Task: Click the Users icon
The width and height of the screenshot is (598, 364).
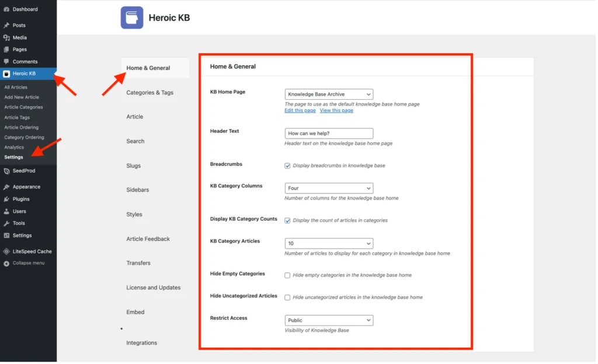Action: click(x=6, y=211)
